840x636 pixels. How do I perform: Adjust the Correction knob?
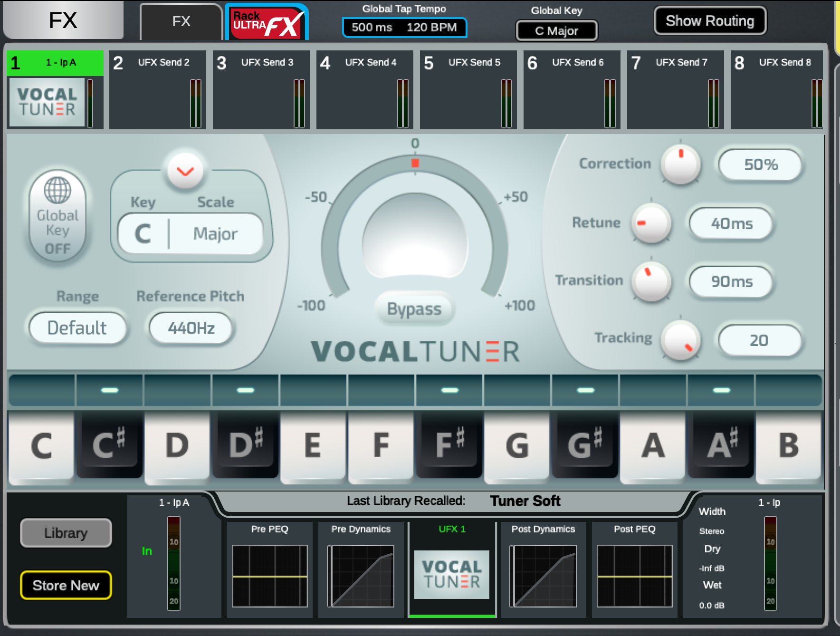(x=680, y=165)
